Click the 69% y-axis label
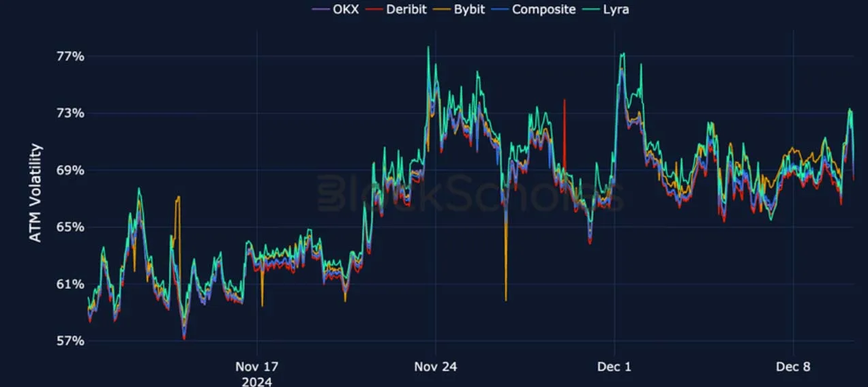Image resolution: width=868 pixels, height=387 pixels. 70,170
